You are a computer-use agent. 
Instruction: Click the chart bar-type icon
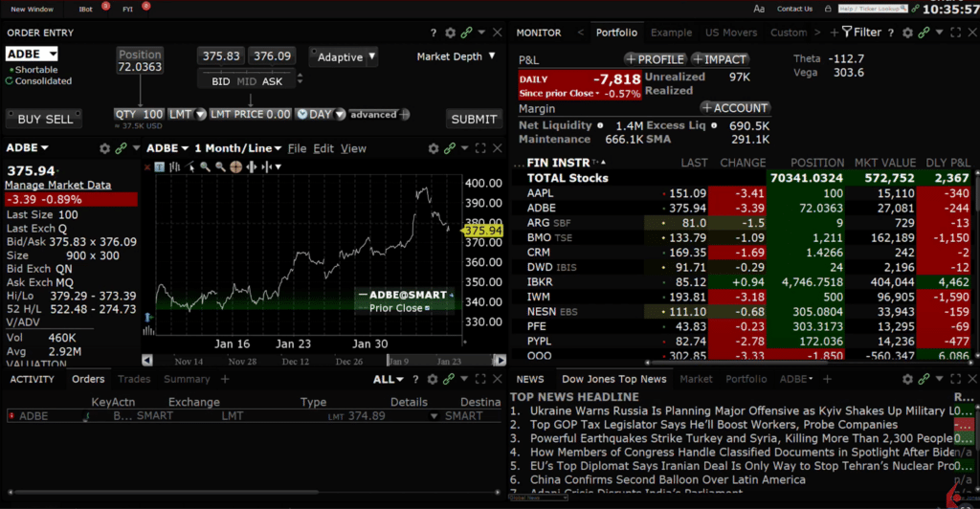click(174, 166)
